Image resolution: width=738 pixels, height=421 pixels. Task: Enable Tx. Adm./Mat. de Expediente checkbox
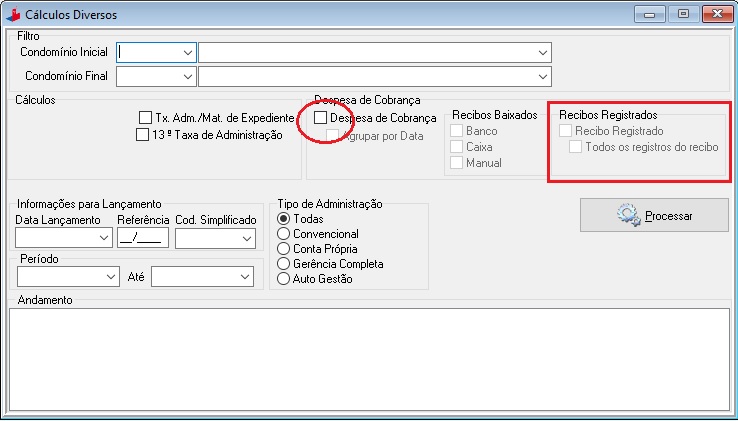click(146, 118)
